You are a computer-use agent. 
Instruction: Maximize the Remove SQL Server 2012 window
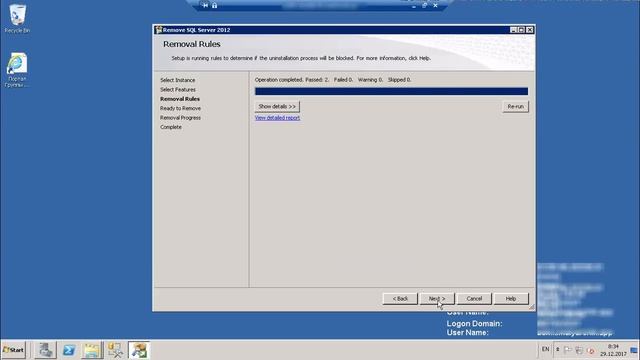click(x=521, y=30)
